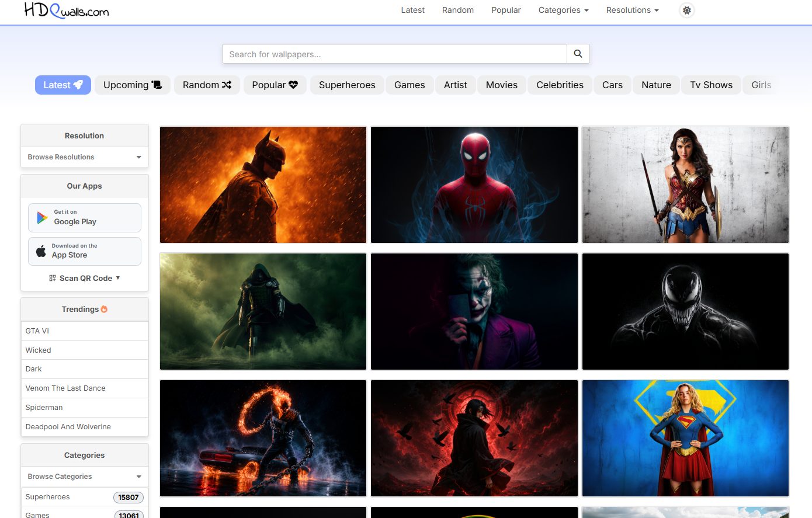Open the Supergirl wallpaper thumbnail
812x518 pixels.
686,439
